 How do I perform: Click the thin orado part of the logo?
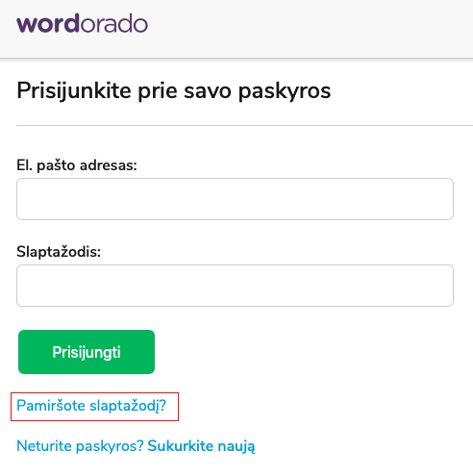tap(113, 23)
